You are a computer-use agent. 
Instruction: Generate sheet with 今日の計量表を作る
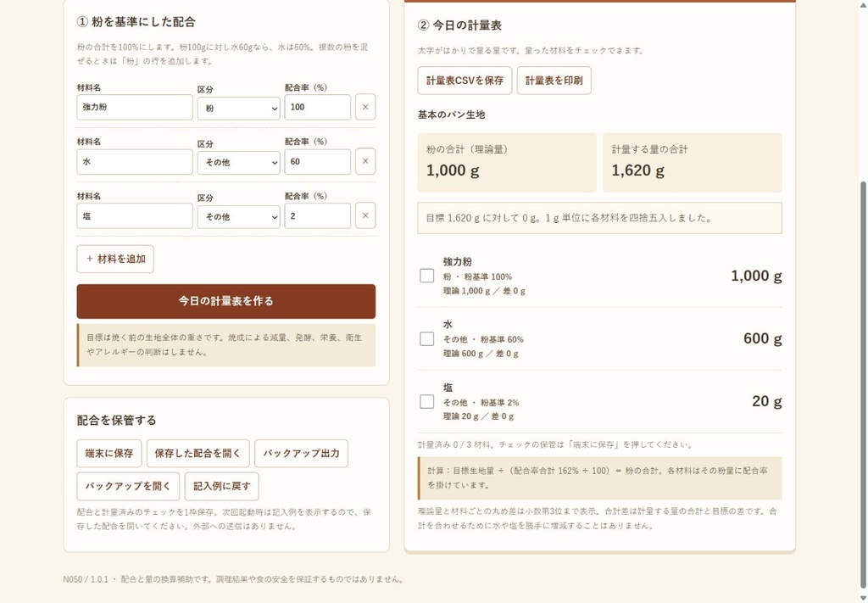tap(225, 301)
